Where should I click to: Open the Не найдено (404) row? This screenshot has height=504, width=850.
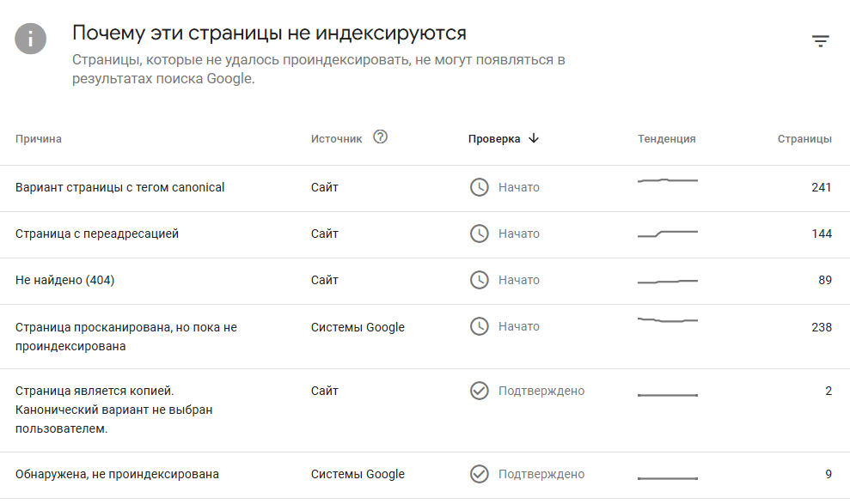(65, 280)
